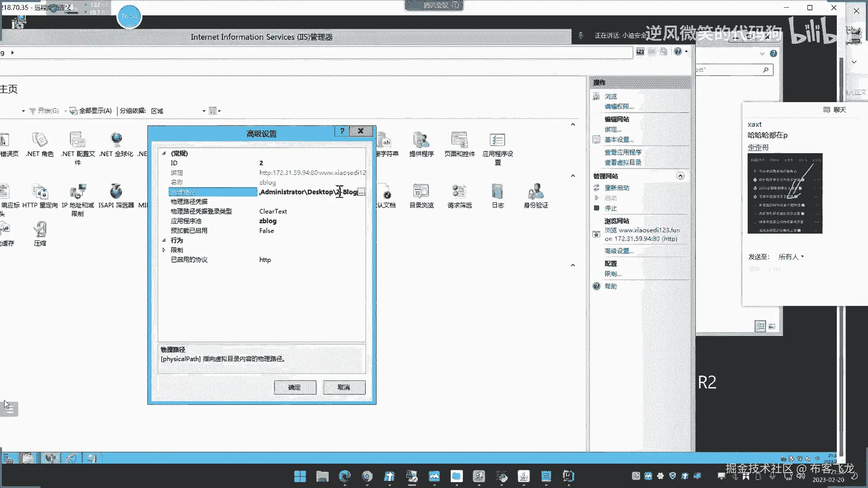868x488 pixels.
Task: Open the 分组依据 区域 dropdown
Action: [x=178, y=111]
